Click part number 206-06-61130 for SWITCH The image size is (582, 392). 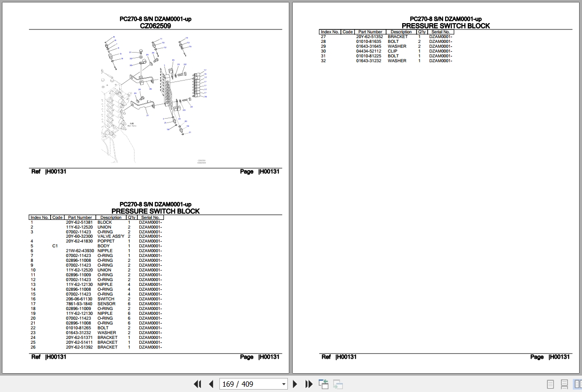point(79,299)
